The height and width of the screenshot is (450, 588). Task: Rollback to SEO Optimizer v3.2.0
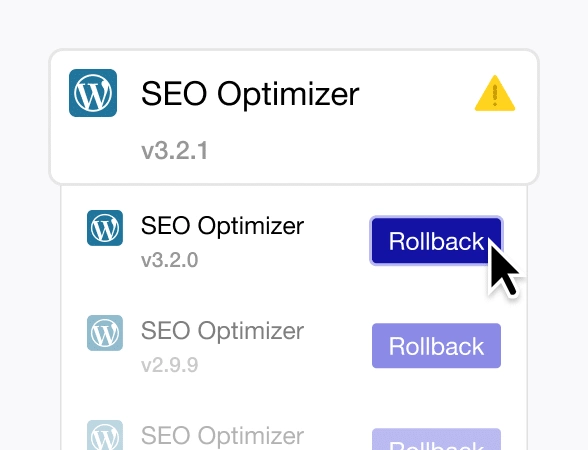tap(436, 241)
